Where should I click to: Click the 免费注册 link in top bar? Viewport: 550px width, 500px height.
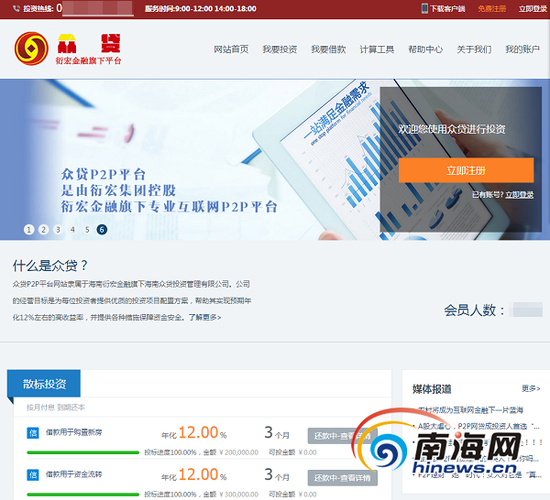click(x=492, y=8)
